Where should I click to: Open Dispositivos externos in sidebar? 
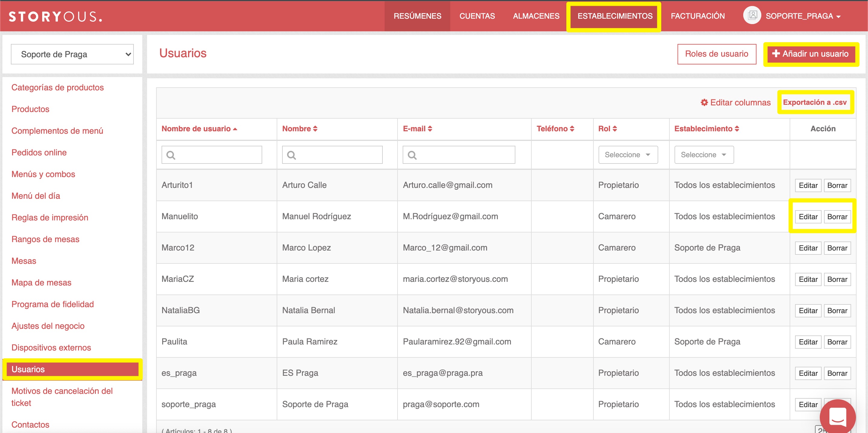[51, 347]
